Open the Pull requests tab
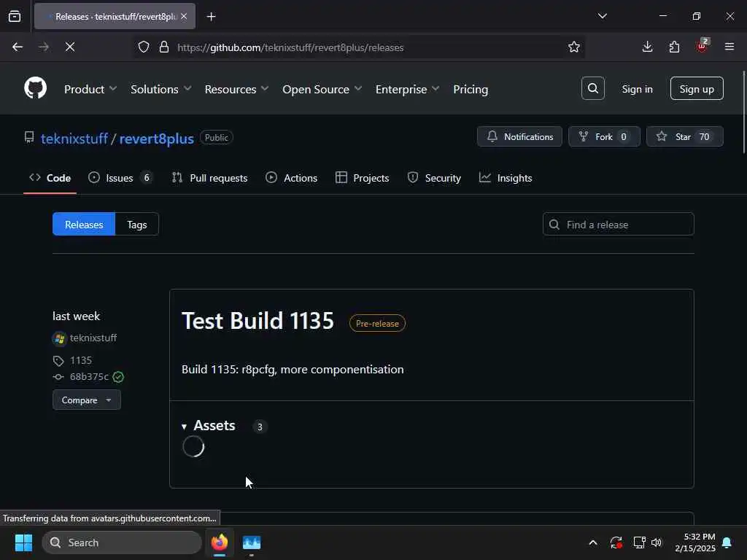 click(x=209, y=178)
